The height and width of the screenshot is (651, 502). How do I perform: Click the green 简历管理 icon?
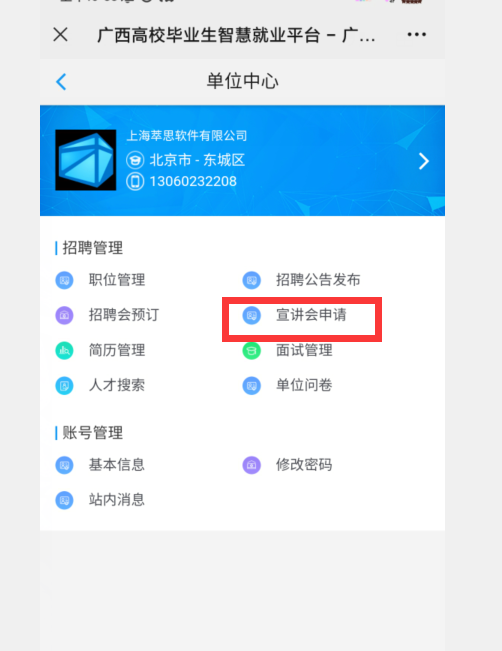pos(64,350)
